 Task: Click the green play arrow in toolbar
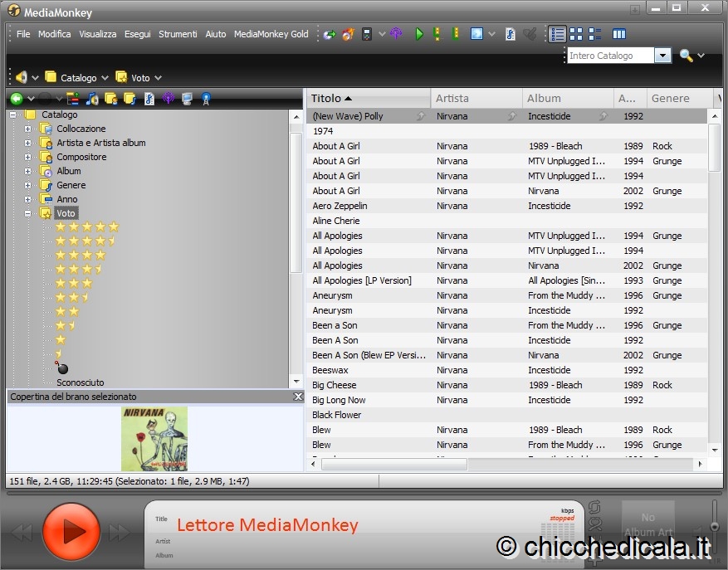point(419,34)
